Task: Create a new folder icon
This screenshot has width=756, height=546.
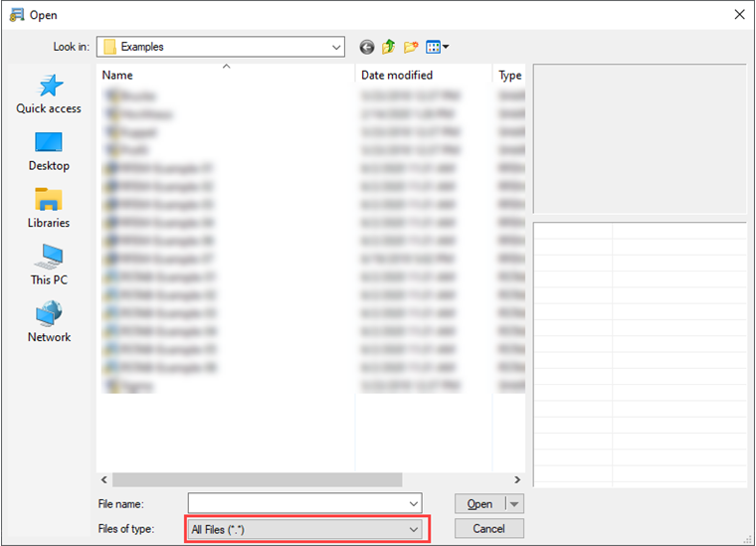Action: [411, 47]
